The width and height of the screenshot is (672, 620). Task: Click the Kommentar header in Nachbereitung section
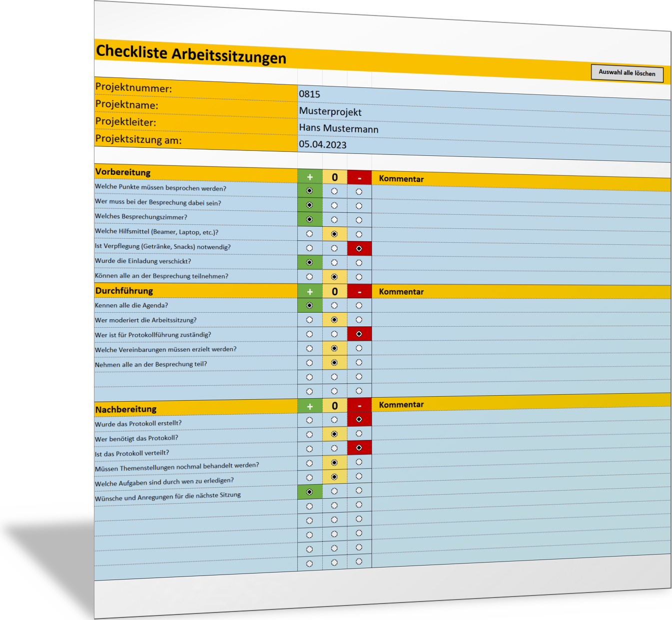401,405
